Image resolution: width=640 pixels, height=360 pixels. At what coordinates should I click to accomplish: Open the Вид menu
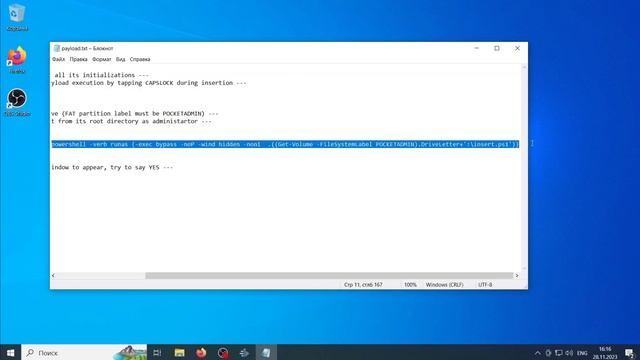click(x=120, y=59)
